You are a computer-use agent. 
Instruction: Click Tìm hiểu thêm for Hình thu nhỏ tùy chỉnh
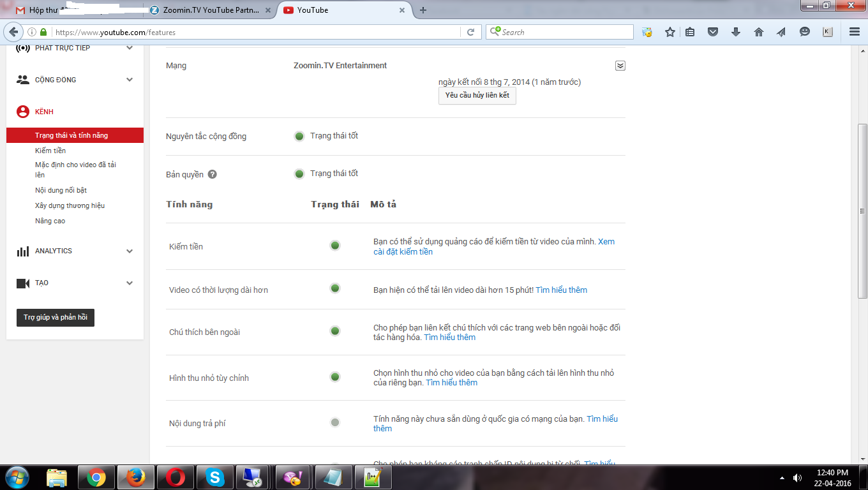(x=452, y=383)
